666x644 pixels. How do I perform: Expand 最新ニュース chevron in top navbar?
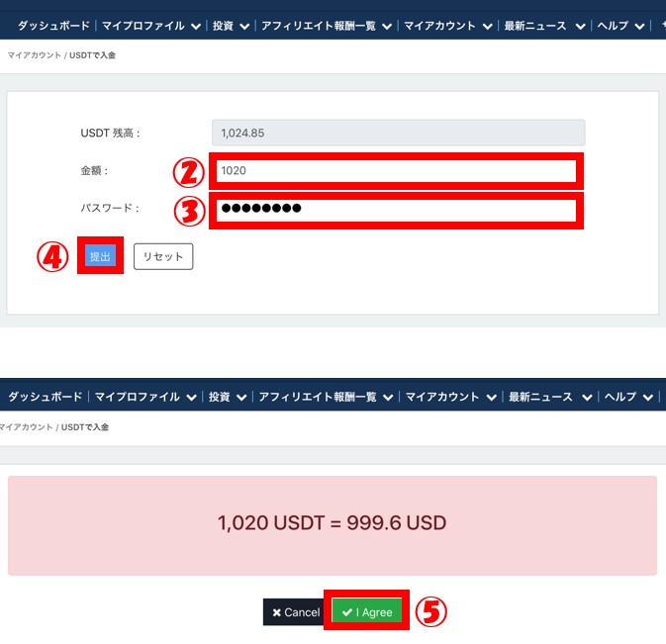click(580, 27)
